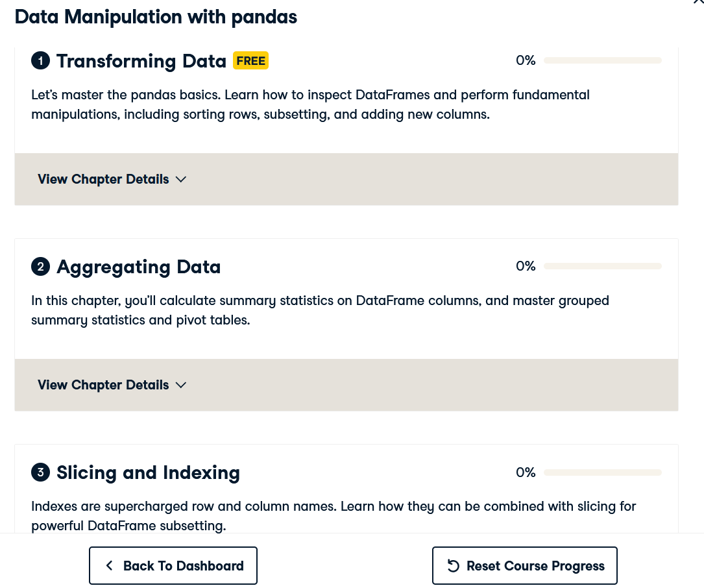Screen dimensions: 704x588
Task: Click the circular reset arrow icon
Action: click(454, 566)
